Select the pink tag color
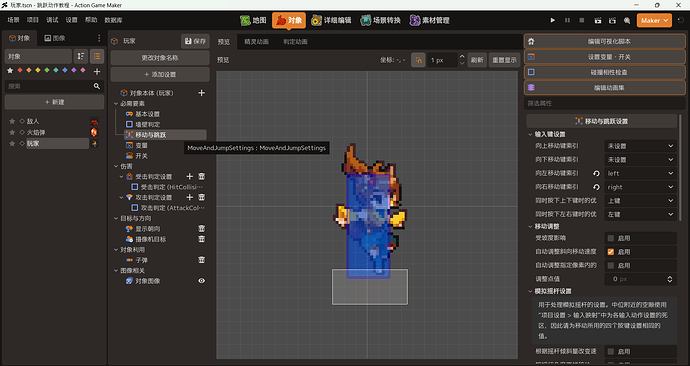The image size is (690, 366). (x=83, y=70)
